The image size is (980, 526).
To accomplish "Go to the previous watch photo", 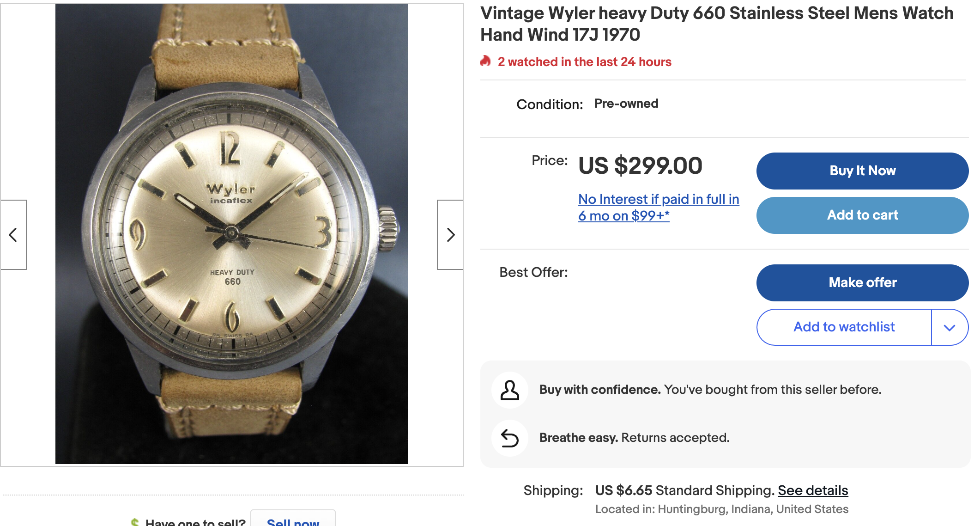I will tap(13, 235).
